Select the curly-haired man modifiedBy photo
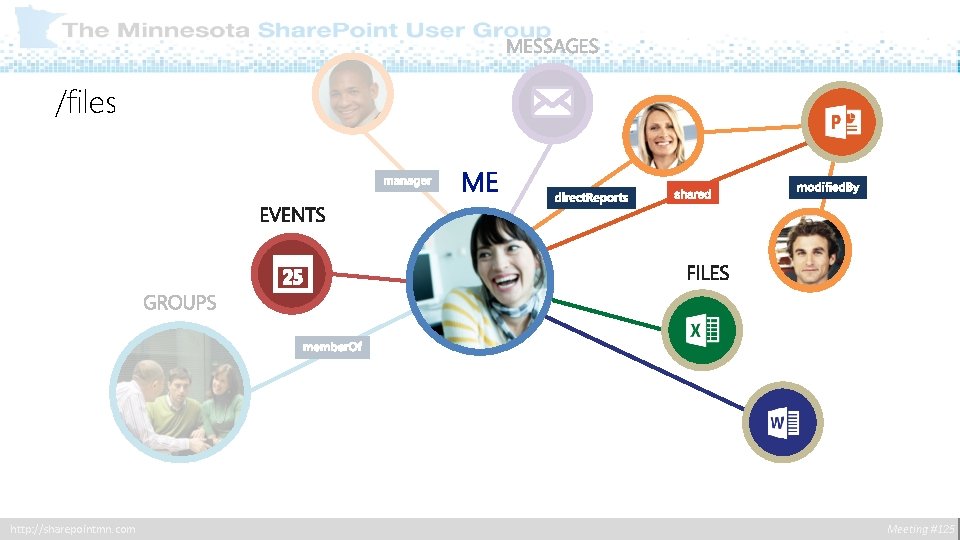Viewport: 960px width, 540px height. [810, 250]
